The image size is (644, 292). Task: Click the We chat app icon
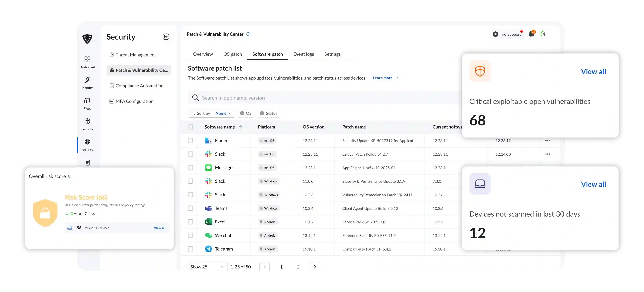coord(208,235)
